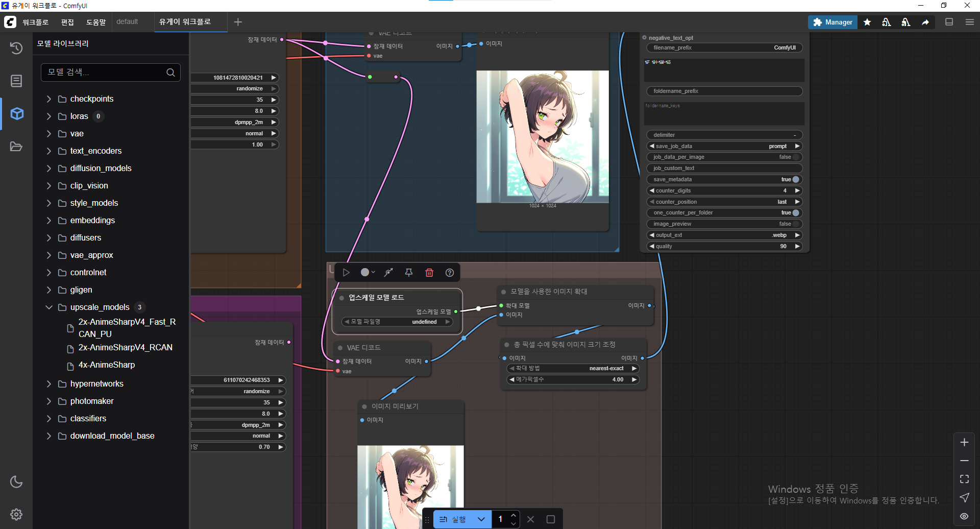
Task: Click the filename_prefix ComfyUI field
Action: [x=724, y=47]
